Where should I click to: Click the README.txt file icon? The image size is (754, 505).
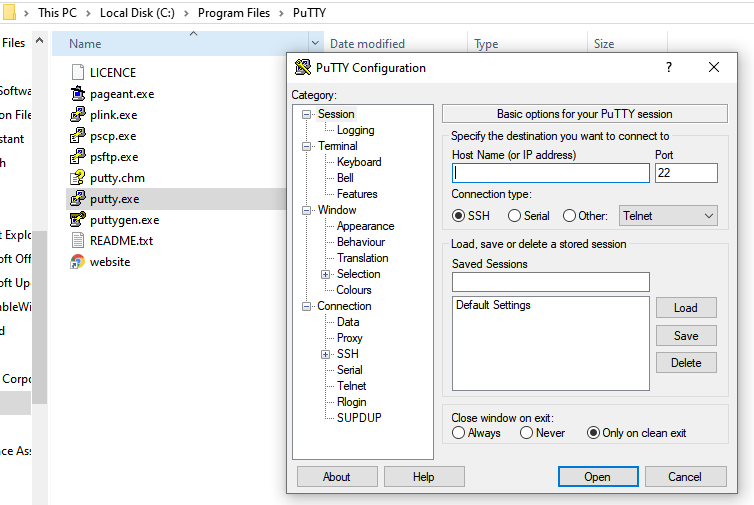pos(77,240)
